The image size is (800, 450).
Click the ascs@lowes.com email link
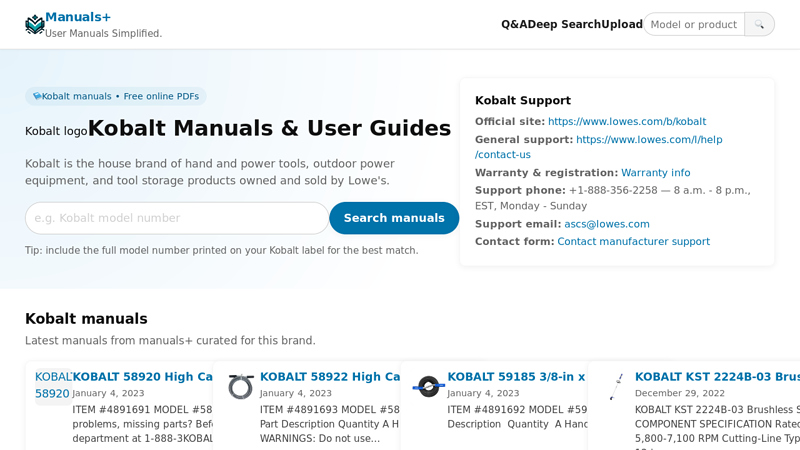point(607,224)
